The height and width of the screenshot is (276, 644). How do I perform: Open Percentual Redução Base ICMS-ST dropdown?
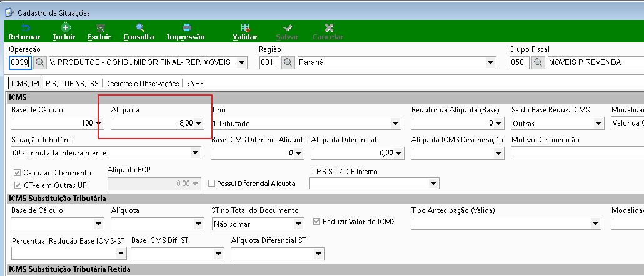point(121,254)
